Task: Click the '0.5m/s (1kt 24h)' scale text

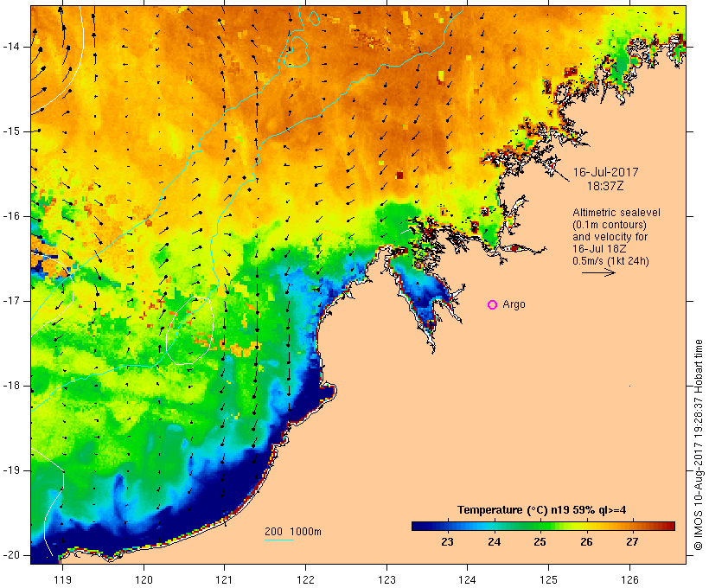Action: coord(610,261)
